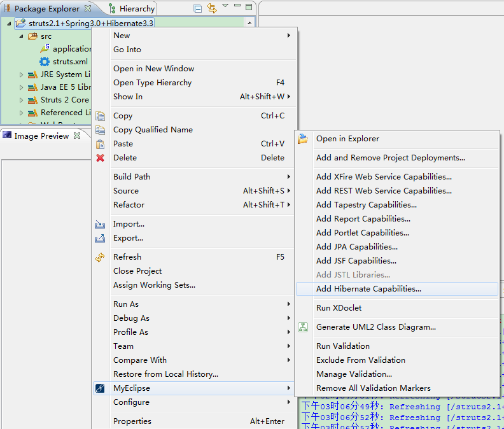Click the Paste clipboard icon
Image resolution: width=504 pixels, height=429 pixels.
coord(100,144)
